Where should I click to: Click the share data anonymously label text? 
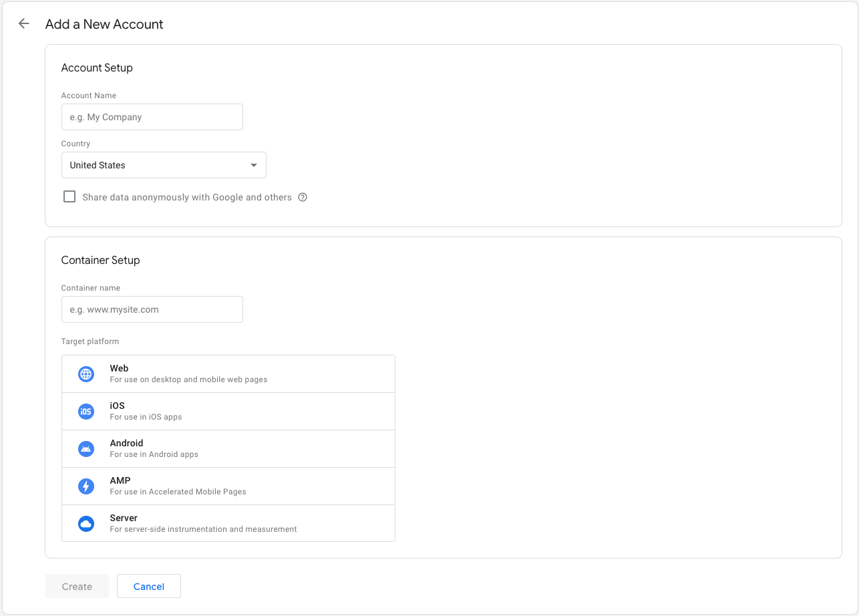pyautogui.click(x=187, y=197)
